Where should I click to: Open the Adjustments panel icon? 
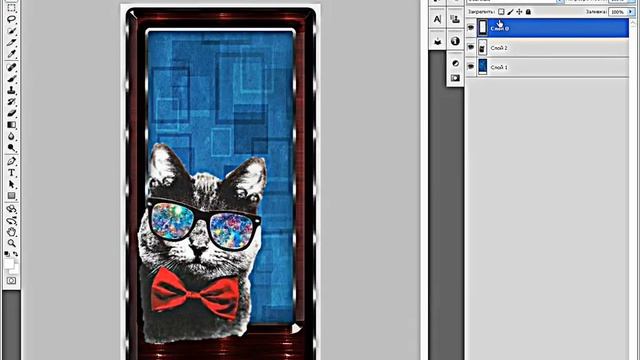click(455, 63)
